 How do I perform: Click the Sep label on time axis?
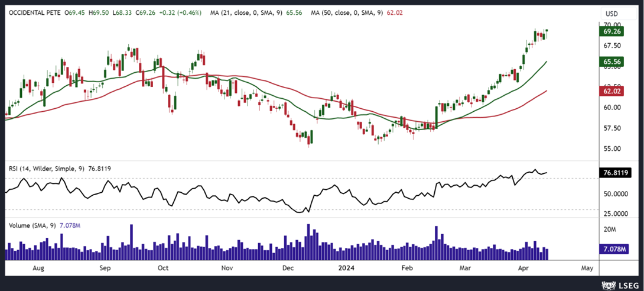tap(105, 268)
